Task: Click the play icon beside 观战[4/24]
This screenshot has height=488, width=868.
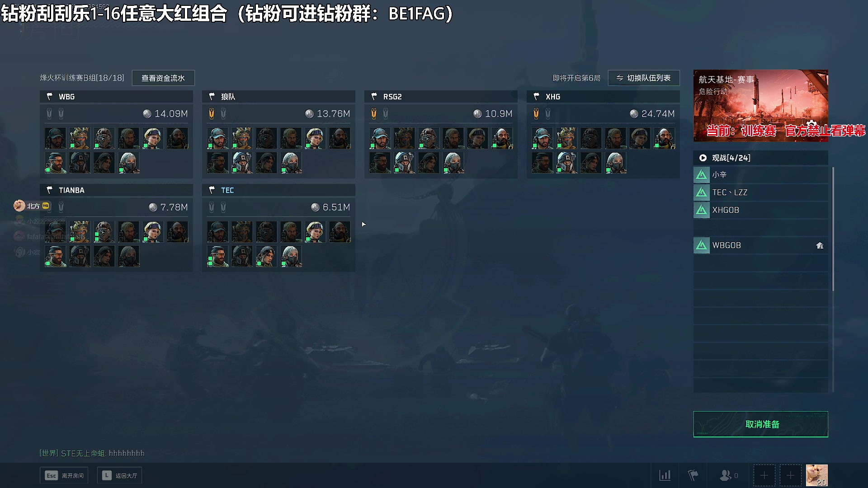Action: tap(703, 158)
